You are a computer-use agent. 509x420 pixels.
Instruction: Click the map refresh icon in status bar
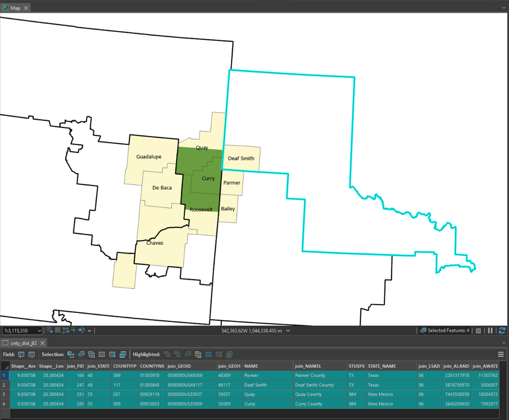502,330
